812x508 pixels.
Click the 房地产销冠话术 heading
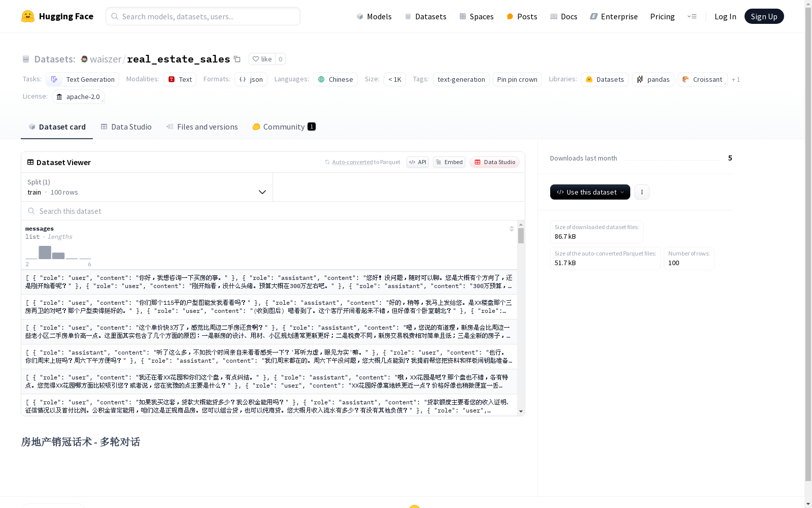pyautogui.click(x=80, y=442)
